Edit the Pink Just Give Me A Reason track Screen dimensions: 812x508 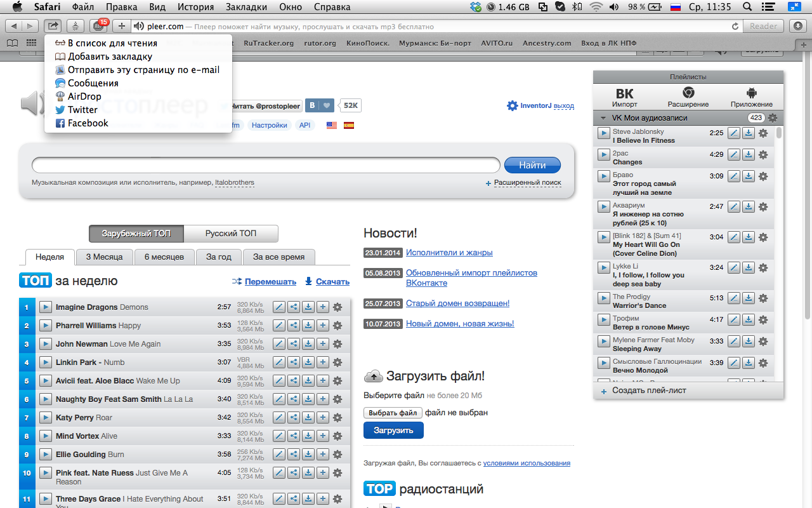pyautogui.click(x=279, y=473)
